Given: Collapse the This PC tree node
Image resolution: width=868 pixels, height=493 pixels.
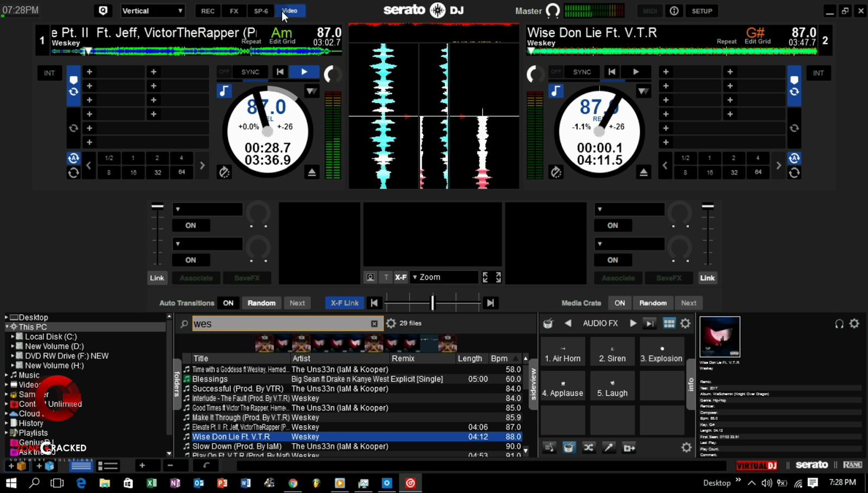Looking at the screenshot, I should point(7,327).
